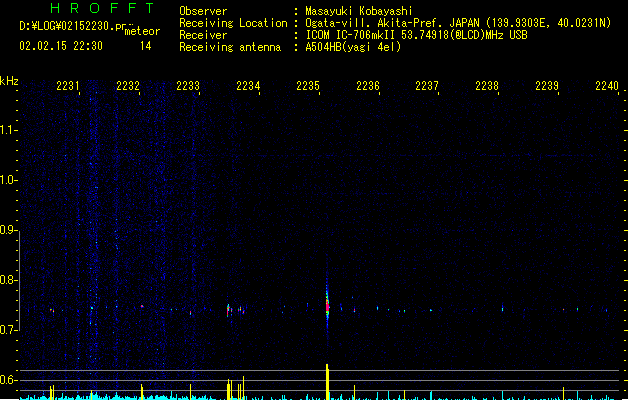Click the 'Receiving Location' label
The width and height of the screenshot is (629, 400).
[233, 23]
